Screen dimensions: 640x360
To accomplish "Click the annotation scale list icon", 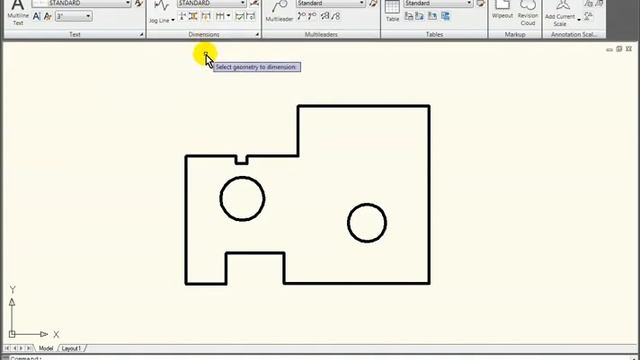I will 589,16.
